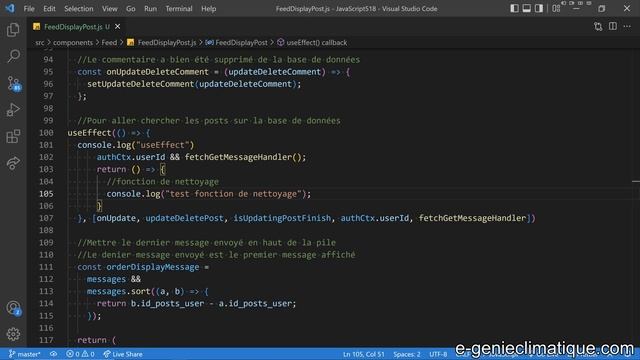Open the Edit menu

(x=49, y=9)
